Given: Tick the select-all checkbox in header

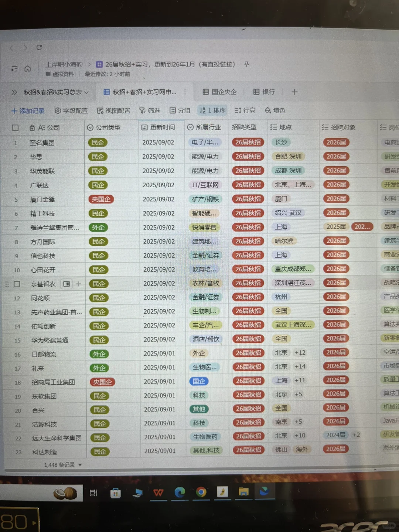Looking at the screenshot, I should (16, 128).
